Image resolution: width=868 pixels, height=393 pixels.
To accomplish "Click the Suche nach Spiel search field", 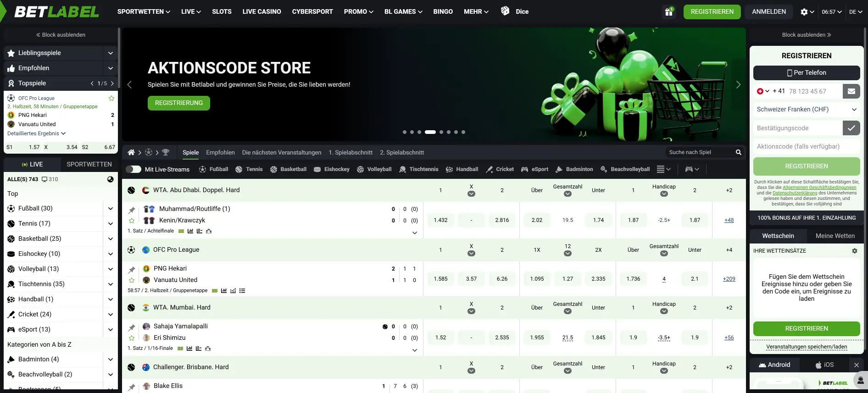I will click(700, 152).
